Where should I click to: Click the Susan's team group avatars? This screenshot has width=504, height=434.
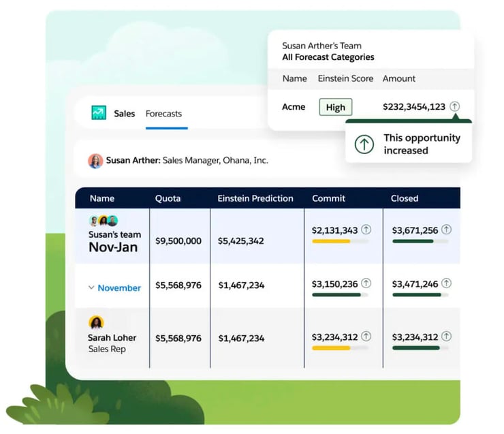pos(103,221)
